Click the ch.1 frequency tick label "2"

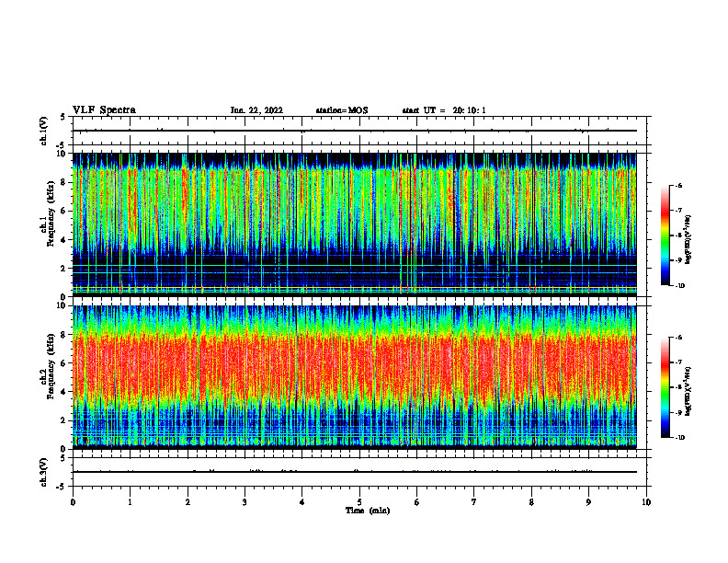coord(64,268)
